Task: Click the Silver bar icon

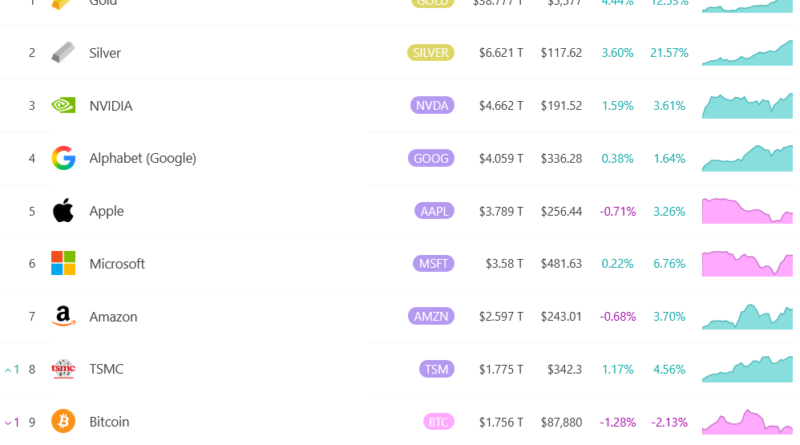Action: tap(63, 53)
